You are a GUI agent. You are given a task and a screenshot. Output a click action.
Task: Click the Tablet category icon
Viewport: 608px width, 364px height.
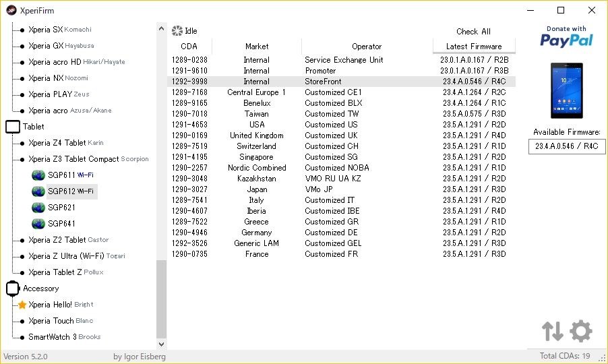click(x=12, y=127)
